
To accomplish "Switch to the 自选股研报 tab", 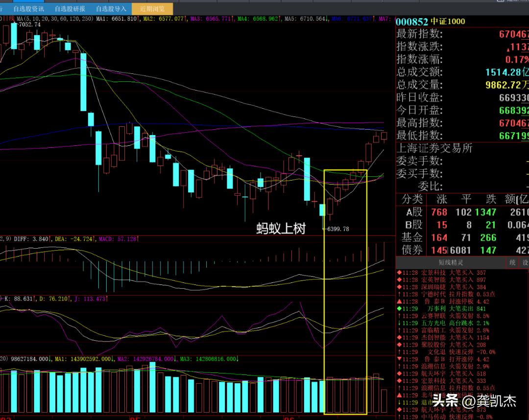I will [x=70, y=9].
